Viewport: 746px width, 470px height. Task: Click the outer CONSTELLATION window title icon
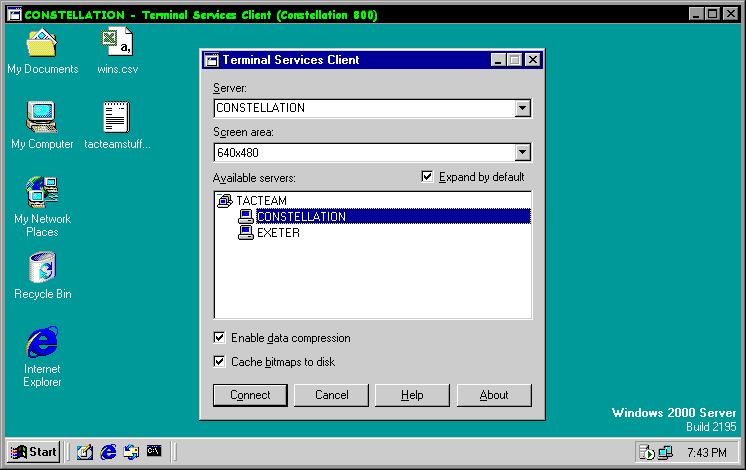click(14, 14)
